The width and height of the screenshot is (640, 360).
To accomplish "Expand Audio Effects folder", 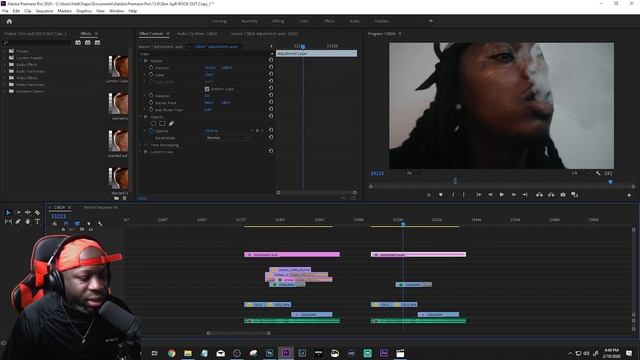I will tap(5, 64).
